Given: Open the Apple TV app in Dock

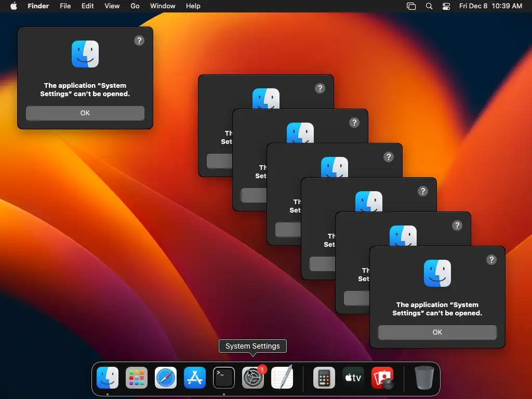Looking at the screenshot, I should (x=353, y=378).
